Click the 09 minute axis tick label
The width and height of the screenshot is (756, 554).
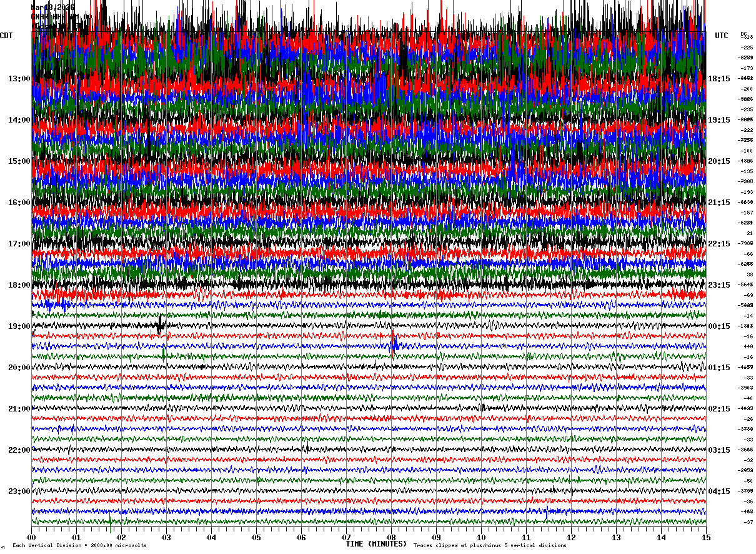click(x=436, y=538)
